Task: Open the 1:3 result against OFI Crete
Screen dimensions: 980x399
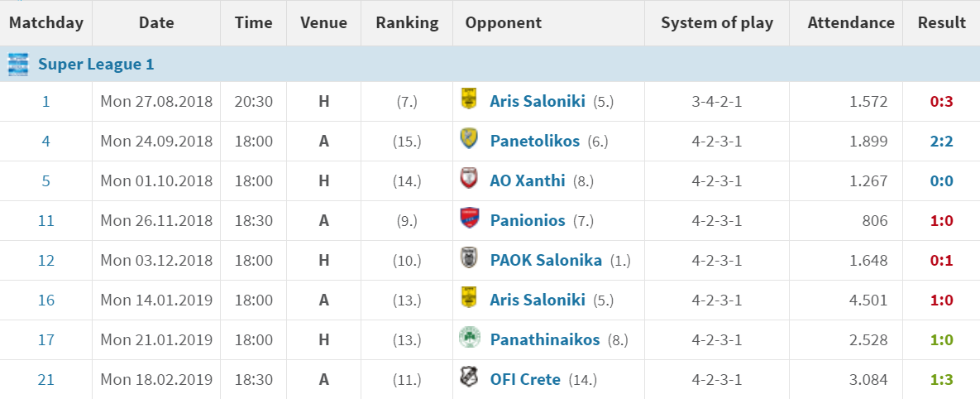Action: click(941, 380)
